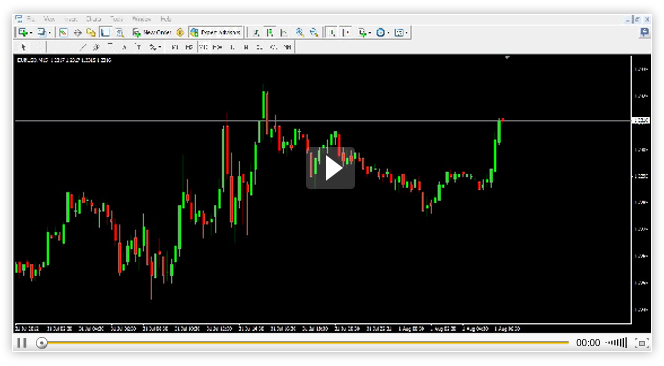Click the application icon left of File
This screenshot has width=664, height=366.
pyautogui.click(x=19, y=19)
